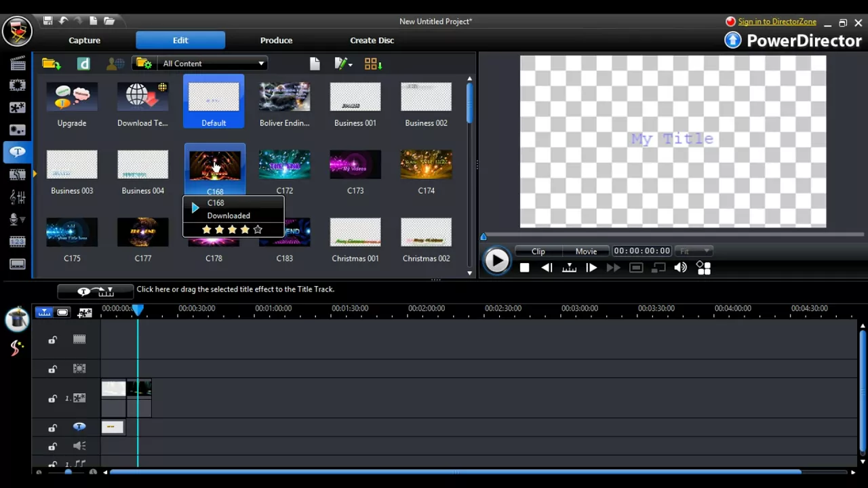Screen dimensions: 868x488
Task: Toggle lock on the voice track
Action: coord(52,447)
